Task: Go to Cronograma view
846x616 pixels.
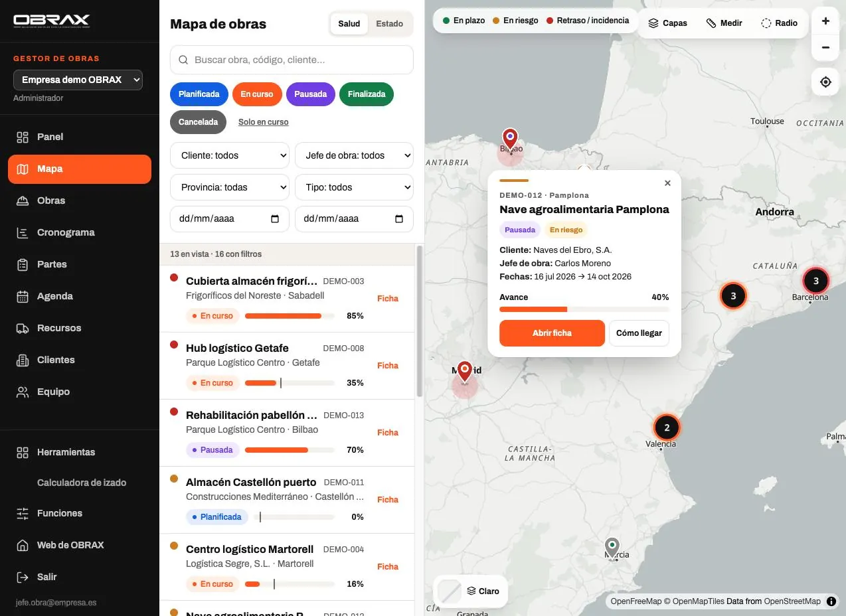Action: 80,232
